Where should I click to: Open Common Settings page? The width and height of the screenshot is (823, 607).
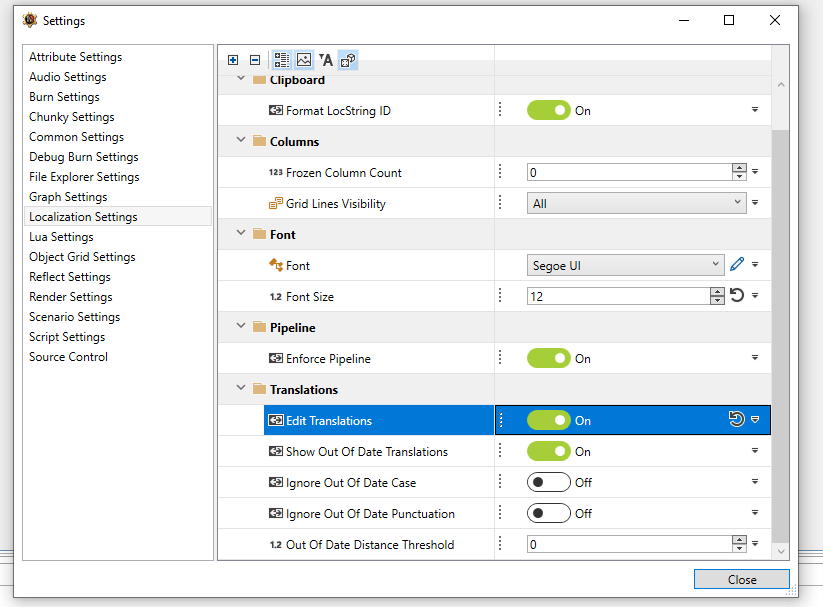(x=77, y=137)
